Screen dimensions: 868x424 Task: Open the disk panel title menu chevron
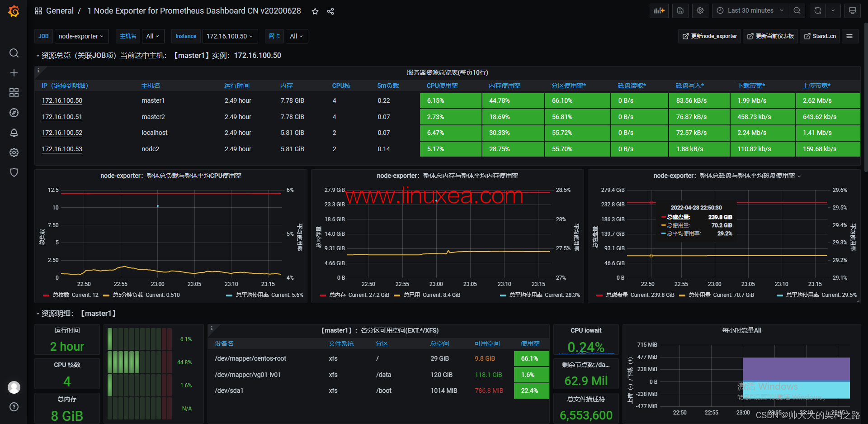click(x=799, y=176)
